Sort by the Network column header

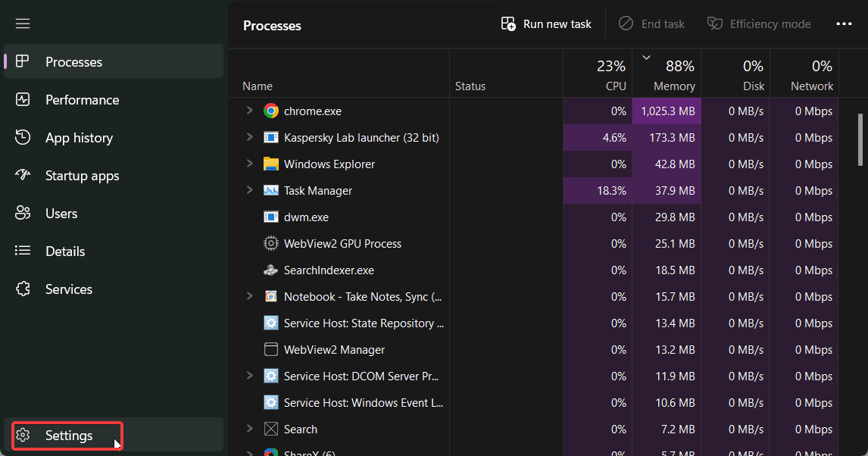coord(804,73)
